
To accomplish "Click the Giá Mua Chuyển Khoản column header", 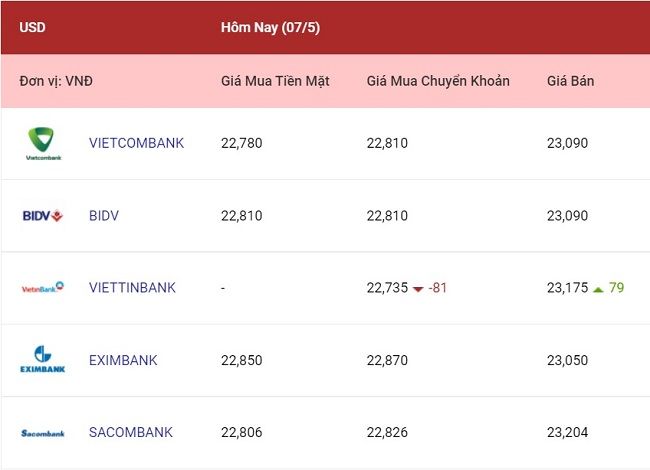I will 438,81.
